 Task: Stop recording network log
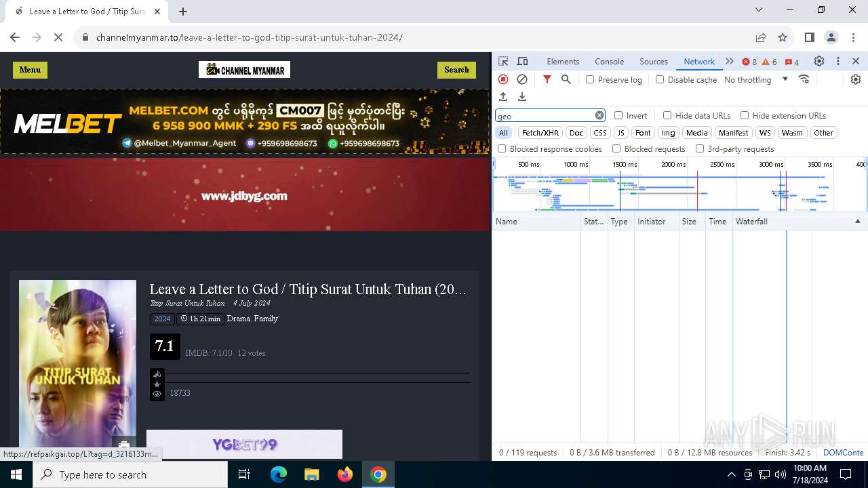click(503, 79)
